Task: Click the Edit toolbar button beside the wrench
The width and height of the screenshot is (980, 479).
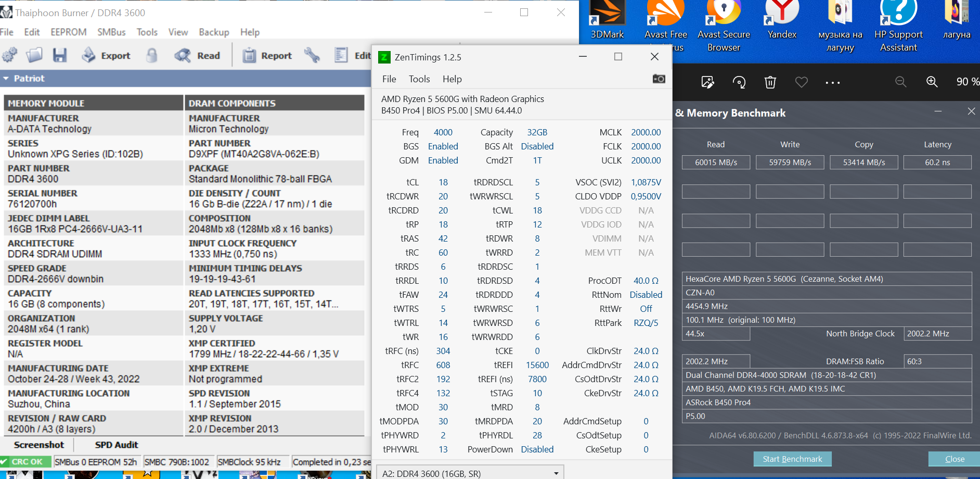Action: coord(353,55)
